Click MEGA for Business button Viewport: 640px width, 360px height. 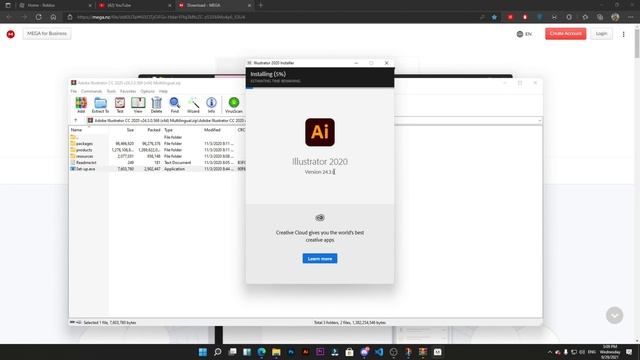coord(47,33)
